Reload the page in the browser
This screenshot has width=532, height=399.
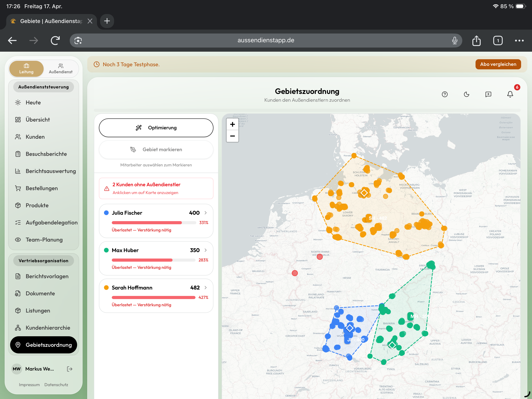tap(55, 41)
